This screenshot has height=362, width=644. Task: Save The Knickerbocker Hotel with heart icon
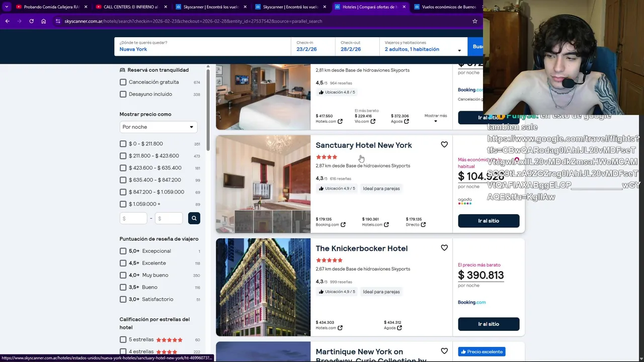coord(444,248)
